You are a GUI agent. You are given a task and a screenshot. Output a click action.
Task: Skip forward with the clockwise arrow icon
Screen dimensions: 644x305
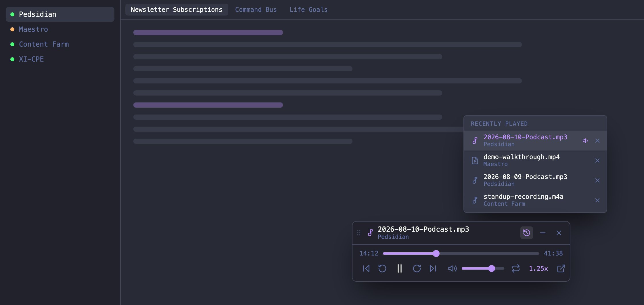click(x=417, y=268)
